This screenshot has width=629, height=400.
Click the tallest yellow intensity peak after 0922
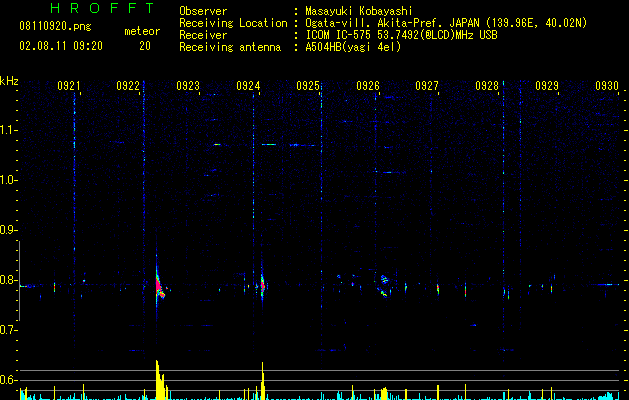tap(160, 380)
